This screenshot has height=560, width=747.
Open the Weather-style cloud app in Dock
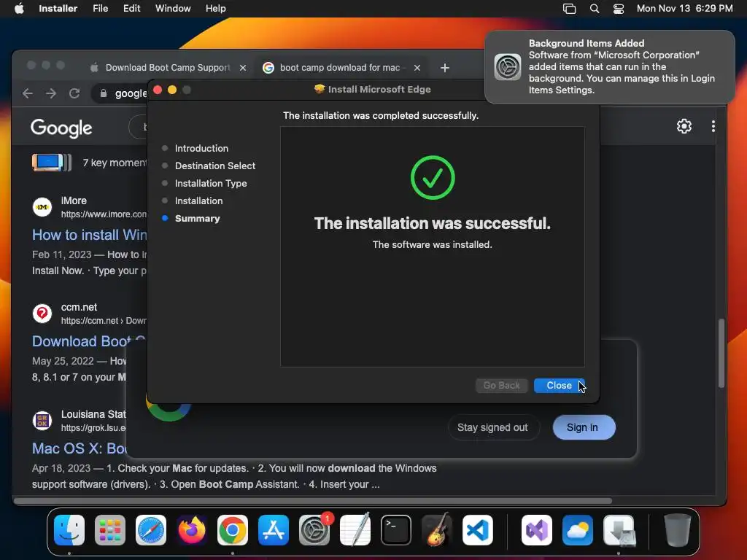[x=578, y=530]
